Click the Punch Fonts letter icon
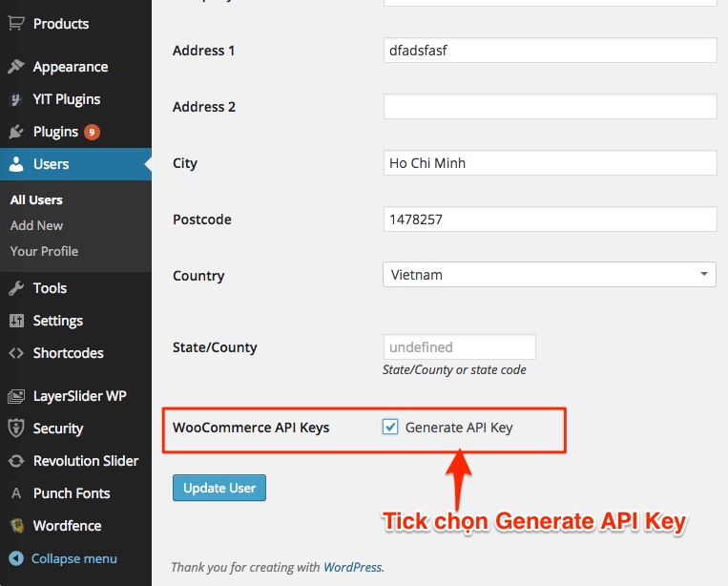 [x=16, y=493]
